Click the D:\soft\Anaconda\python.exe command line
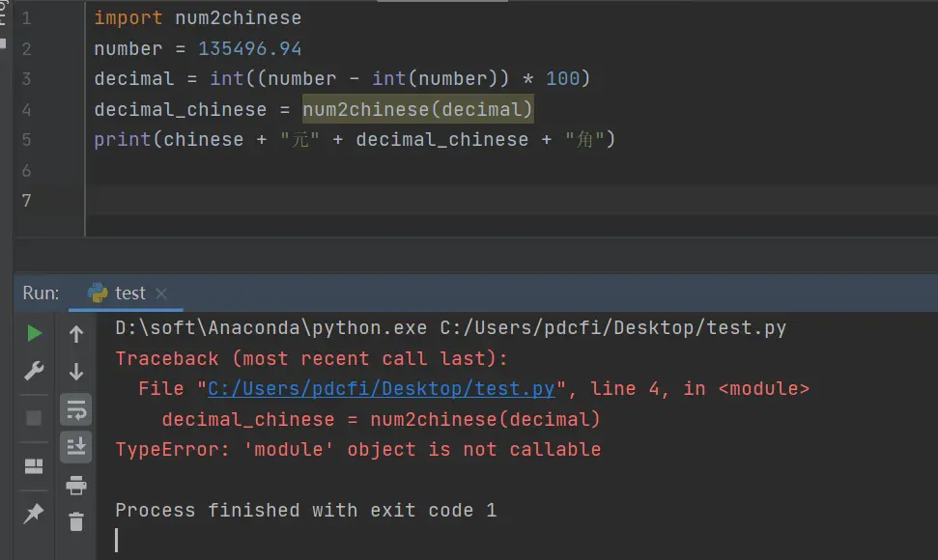Screen dimensions: 938x560 tap(450, 327)
